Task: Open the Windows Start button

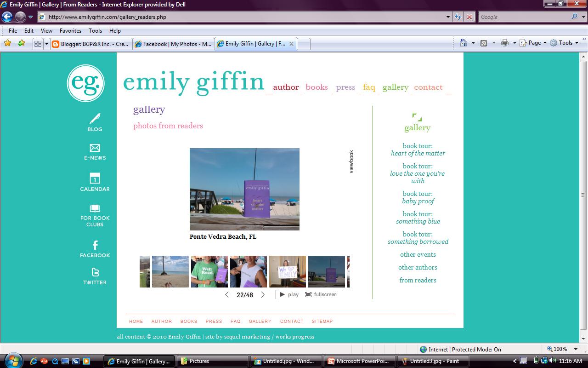Action: pos(12,360)
